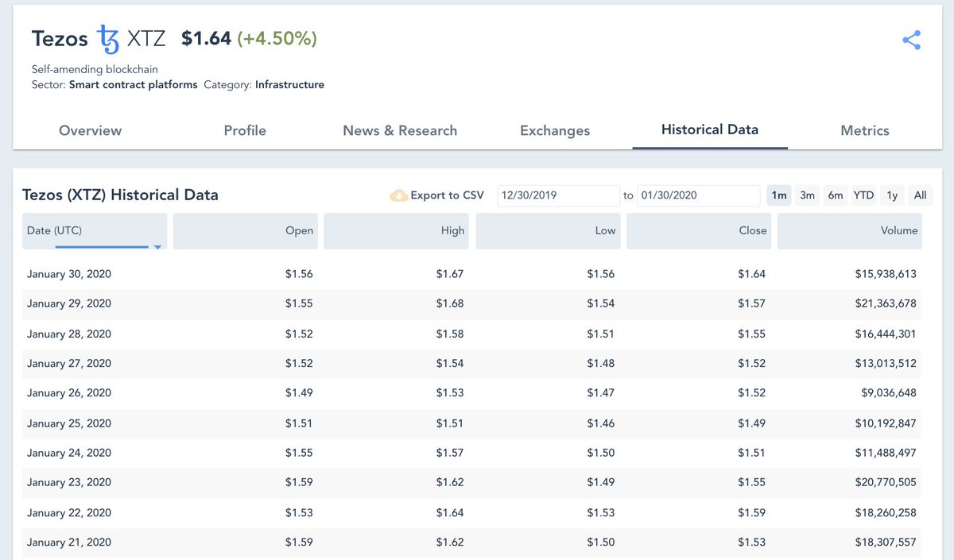Image resolution: width=954 pixels, height=560 pixels.
Task: Click the Infrastructure category link
Action: (289, 84)
